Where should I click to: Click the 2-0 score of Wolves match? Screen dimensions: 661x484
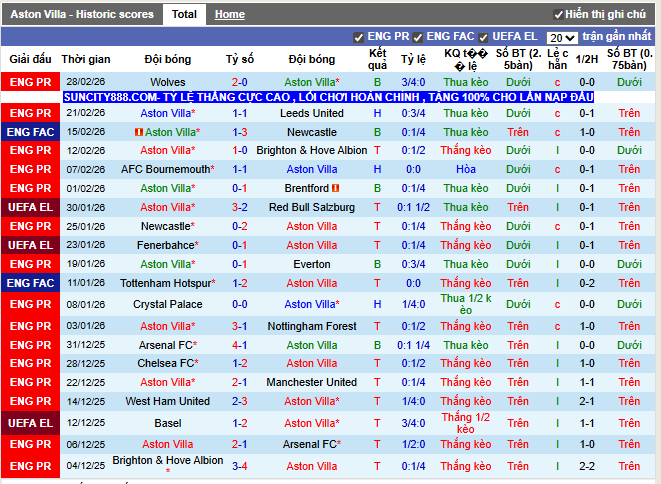click(x=239, y=82)
